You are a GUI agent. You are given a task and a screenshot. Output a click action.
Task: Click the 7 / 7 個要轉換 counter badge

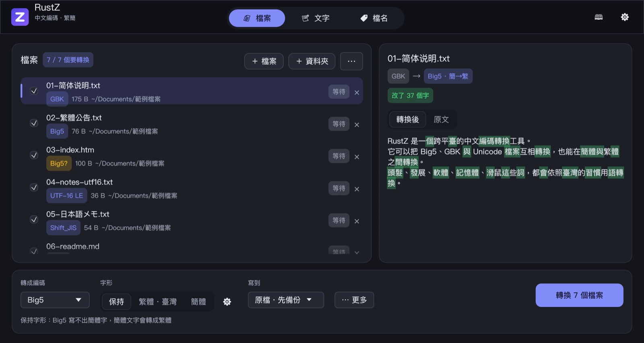click(68, 60)
